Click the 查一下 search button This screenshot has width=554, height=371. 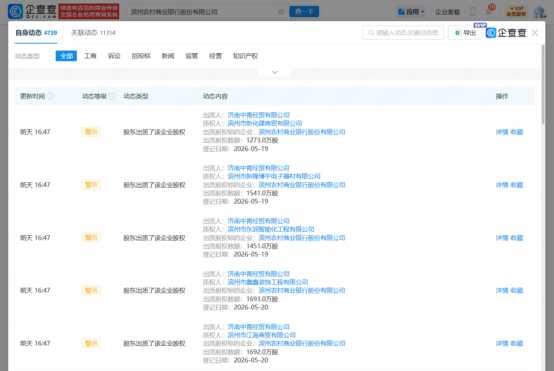(304, 12)
